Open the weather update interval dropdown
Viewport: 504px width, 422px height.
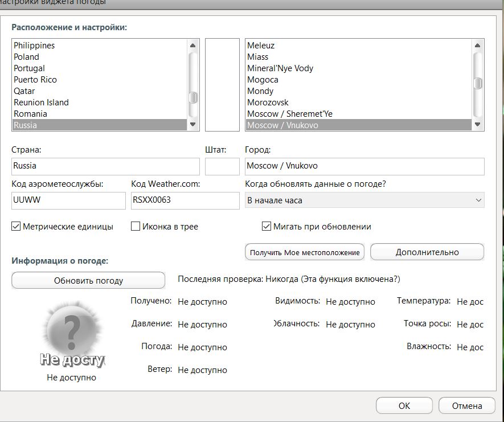pyautogui.click(x=364, y=200)
